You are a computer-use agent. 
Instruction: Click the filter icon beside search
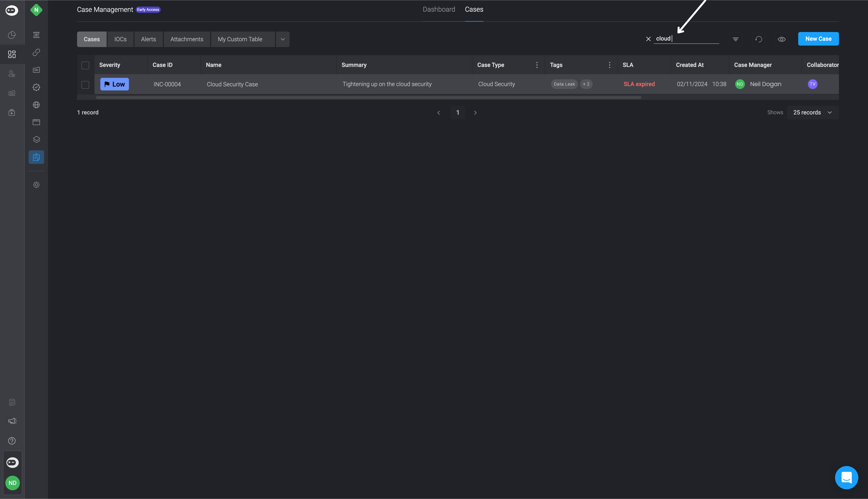click(x=735, y=39)
